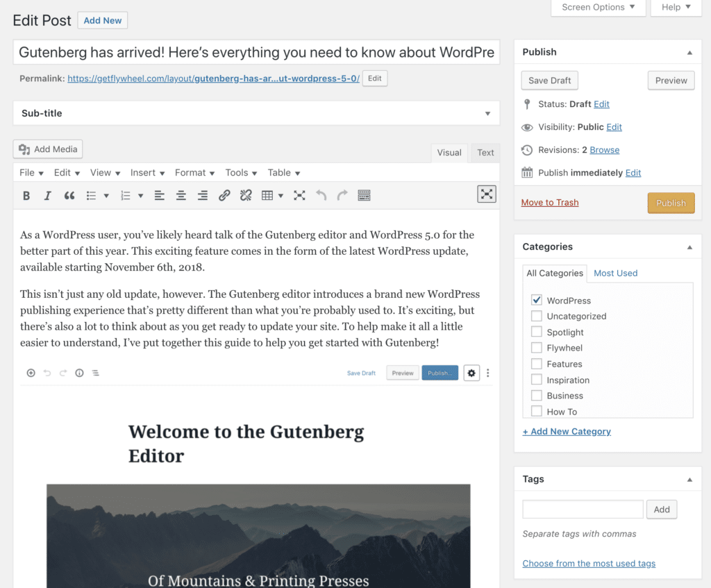Focus the tags input field

tap(583, 509)
